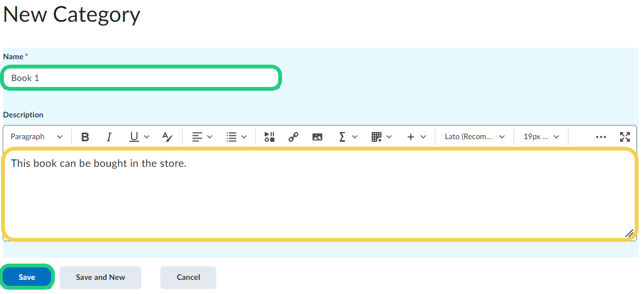Insert a quicklink using the chain icon
Screen dimensions: 644x294
[x=293, y=137]
